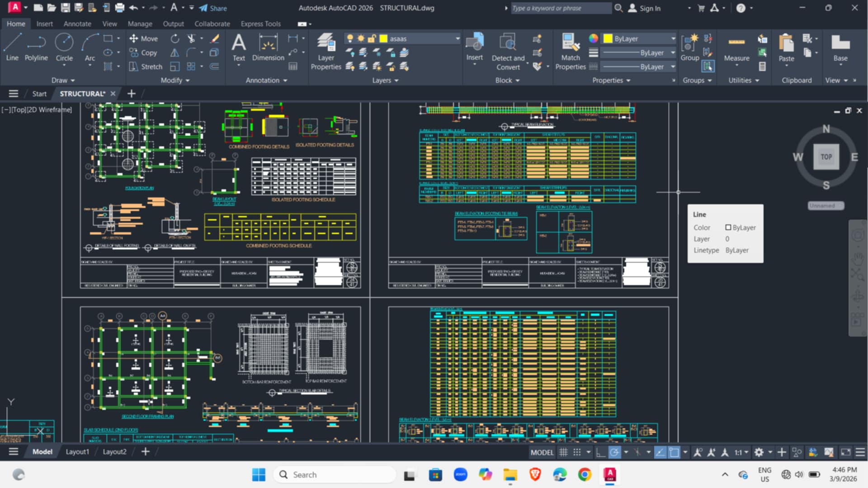Toggle polar tracking in status bar
Image resolution: width=868 pixels, height=488 pixels.
[614, 452]
